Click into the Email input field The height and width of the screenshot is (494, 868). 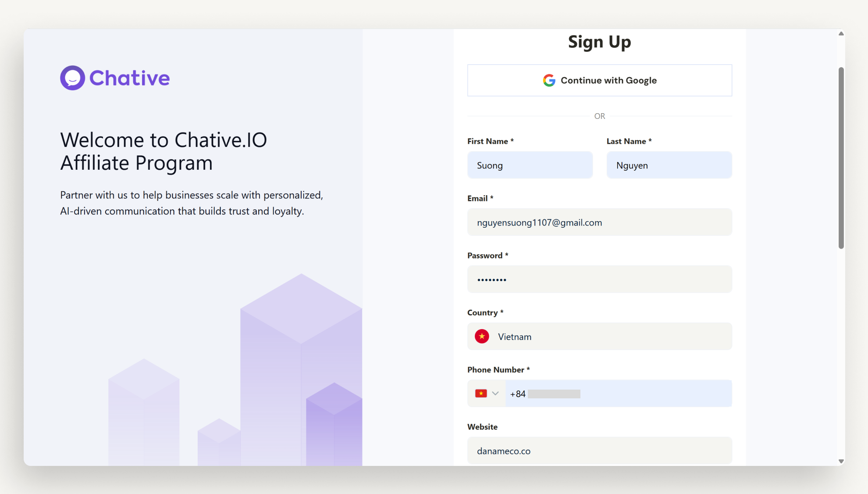599,222
